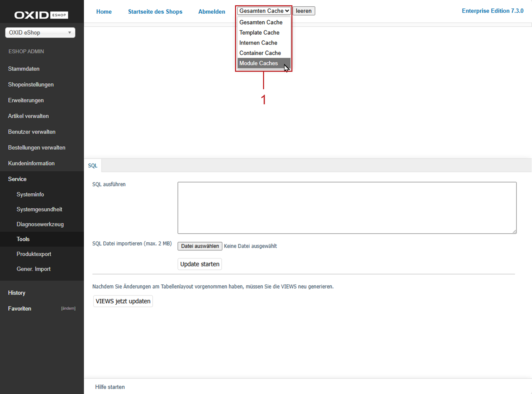Choose Template Cache option
This screenshot has height=394, width=532.
[259, 33]
